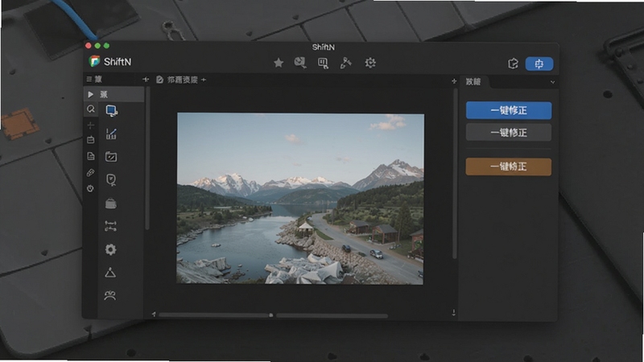Screen dimensions: 644x362
Task: Open the folder image edit tool icon
Action: [111, 157]
